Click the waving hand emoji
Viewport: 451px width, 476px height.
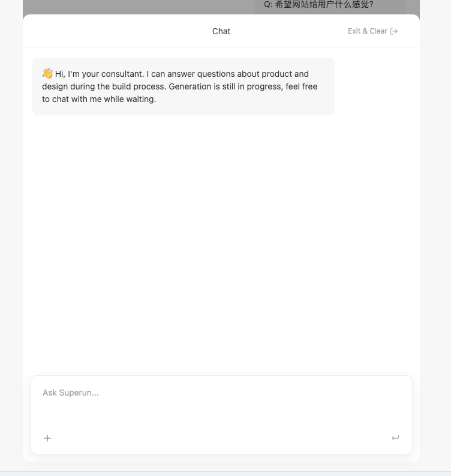click(47, 73)
